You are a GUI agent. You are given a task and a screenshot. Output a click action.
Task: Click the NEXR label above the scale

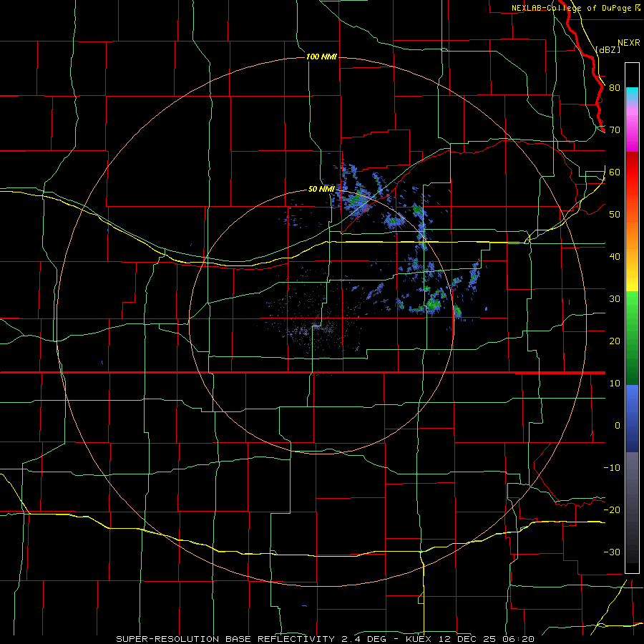pos(628,43)
